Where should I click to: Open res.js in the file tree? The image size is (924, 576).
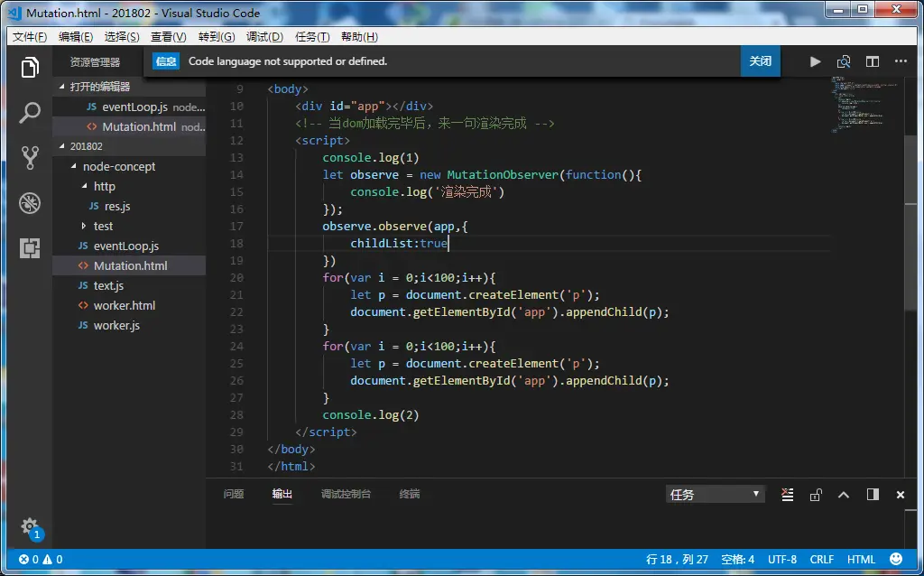(129, 207)
